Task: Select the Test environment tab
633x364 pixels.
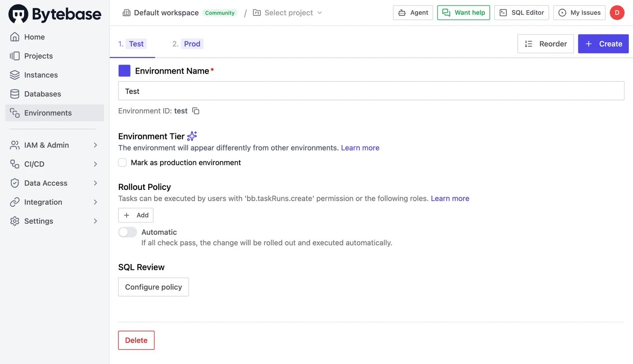Action: pos(132,44)
